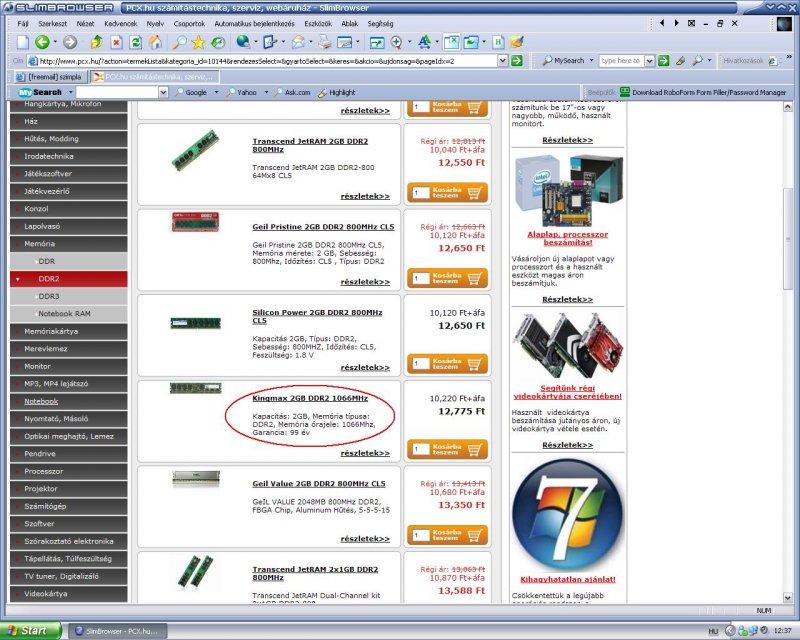Click the quantity field for Kingmax 2GB
Viewport: 800px width, 640px height.
420,450
